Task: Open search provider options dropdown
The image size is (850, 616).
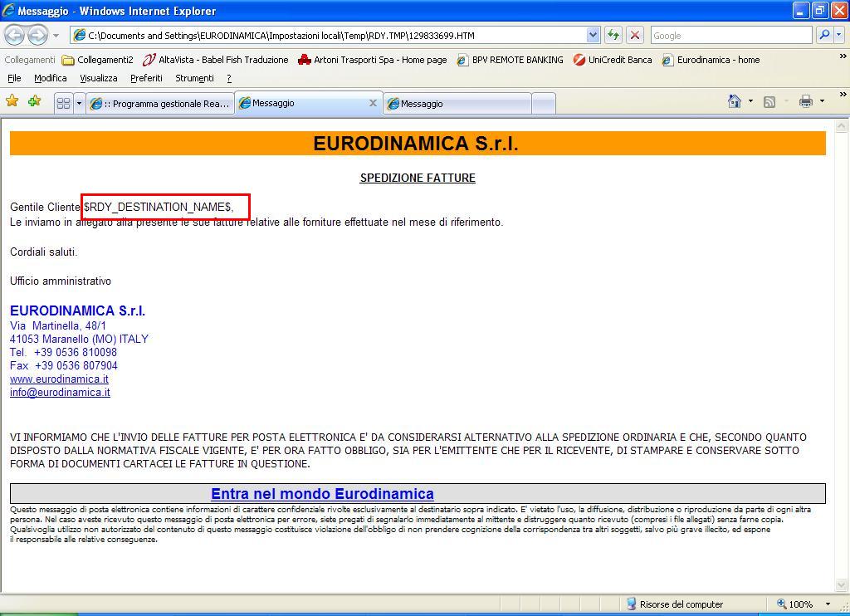Action: pos(839,35)
